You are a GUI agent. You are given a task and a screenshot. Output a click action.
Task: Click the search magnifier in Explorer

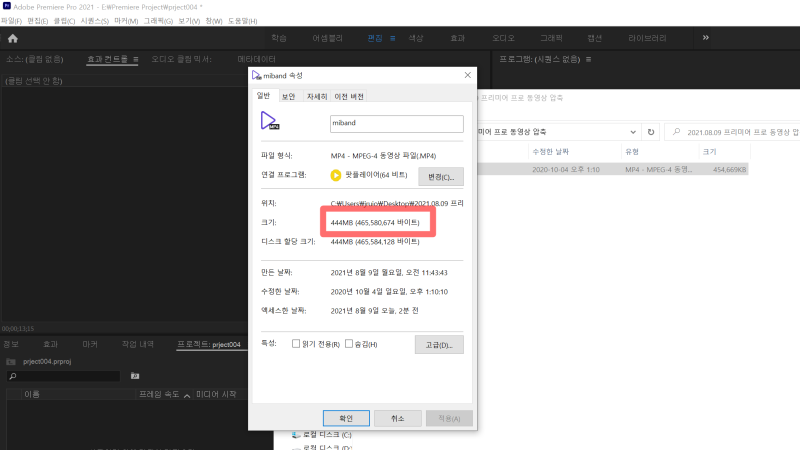click(x=677, y=132)
